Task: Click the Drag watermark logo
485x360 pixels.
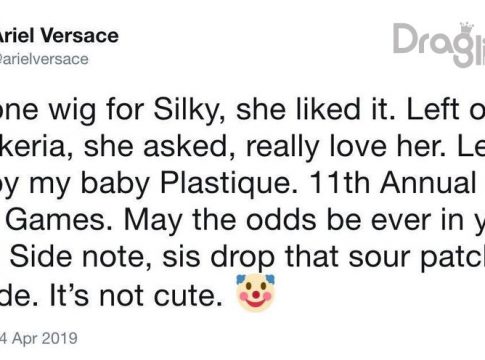Action: point(439,45)
